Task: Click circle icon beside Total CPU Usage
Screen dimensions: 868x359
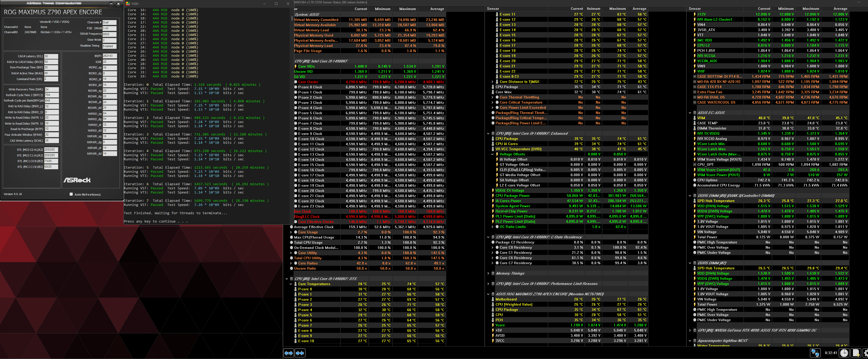Action: 291,243
